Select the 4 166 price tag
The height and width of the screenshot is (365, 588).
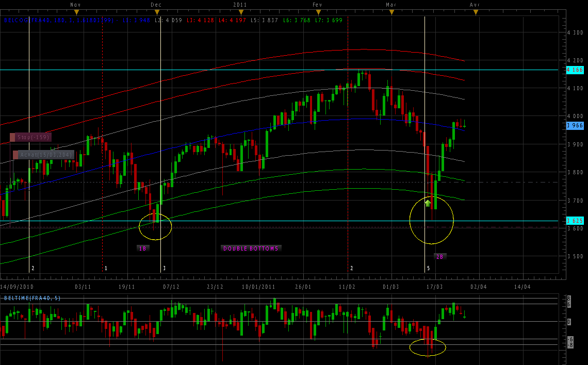[x=575, y=70]
